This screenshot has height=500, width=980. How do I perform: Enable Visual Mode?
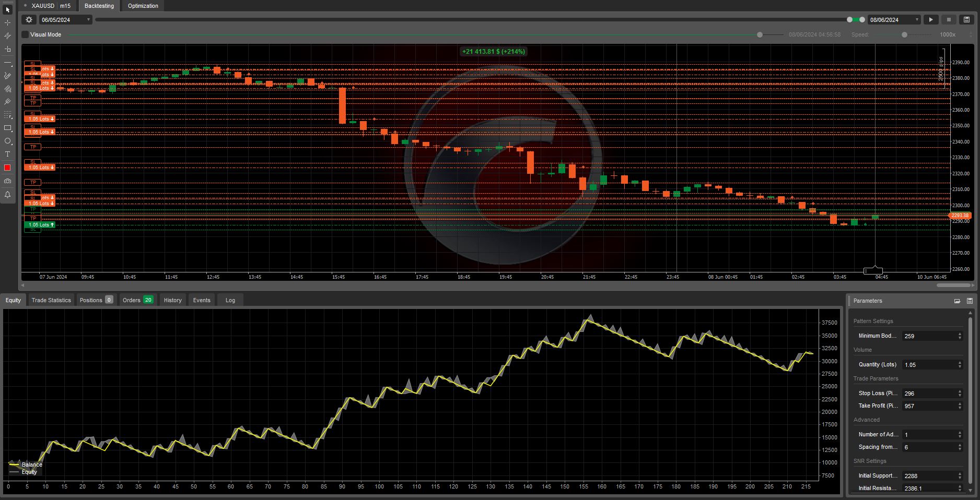pos(25,34)
